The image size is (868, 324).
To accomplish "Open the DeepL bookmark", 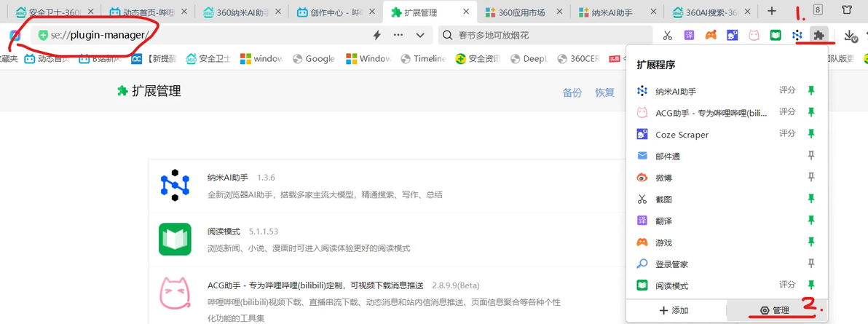I will 530,59.
